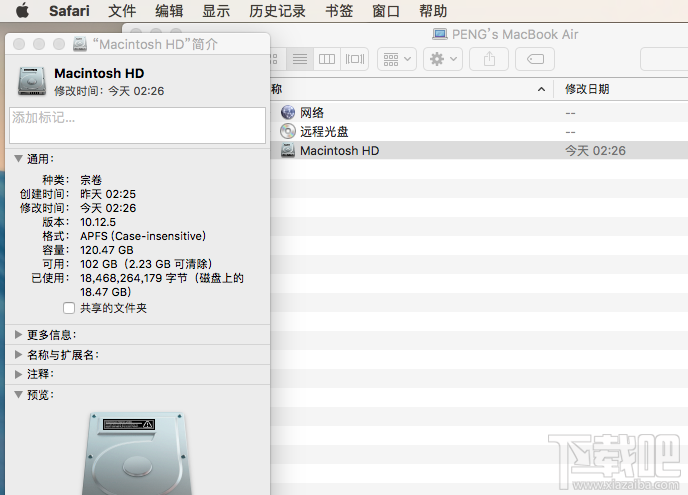
Task: Click the 昨天 02:25 creation time
Action: pos(108,194)
